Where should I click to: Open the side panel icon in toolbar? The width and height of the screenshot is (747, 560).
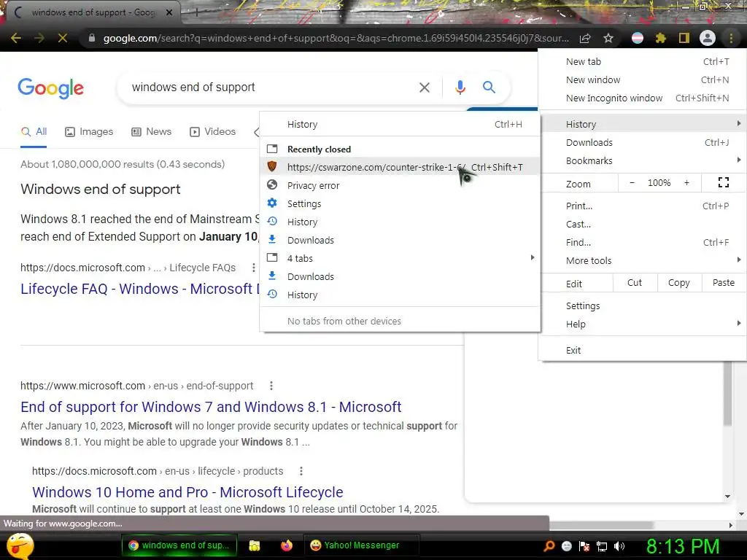[684, 38]
